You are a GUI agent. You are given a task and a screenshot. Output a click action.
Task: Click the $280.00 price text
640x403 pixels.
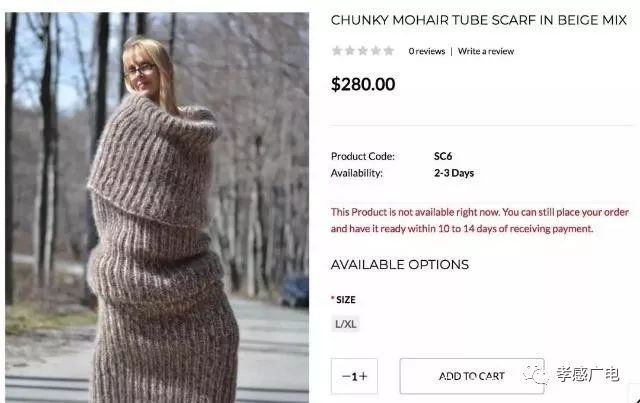[363, 84]
